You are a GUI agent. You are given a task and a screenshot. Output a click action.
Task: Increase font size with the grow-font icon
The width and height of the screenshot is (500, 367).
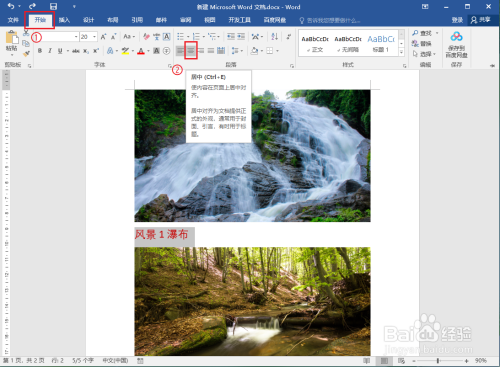click(103, 37)
